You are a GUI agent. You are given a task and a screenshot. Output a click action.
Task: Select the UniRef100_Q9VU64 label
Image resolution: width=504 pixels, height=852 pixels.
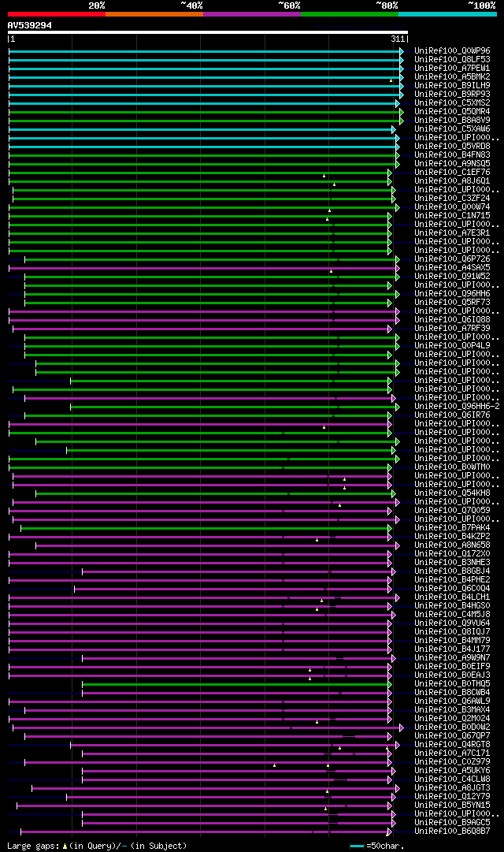(x=452, y=623)
